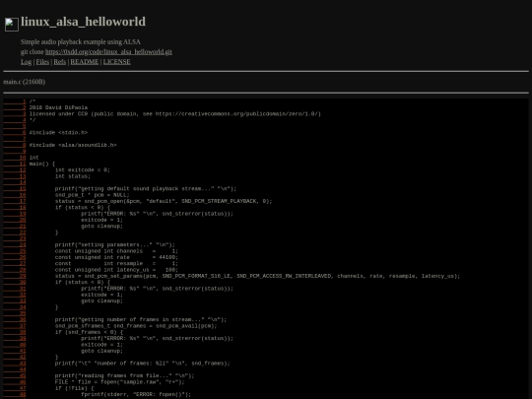Screen dimensions: 532x399
Task: Click the '2018 David DiPaola' comment line
Action: tap(58, 107)
